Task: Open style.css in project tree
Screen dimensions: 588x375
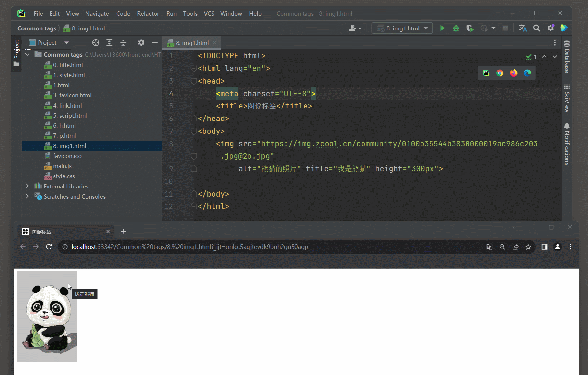Action: (x=64, y=176)
